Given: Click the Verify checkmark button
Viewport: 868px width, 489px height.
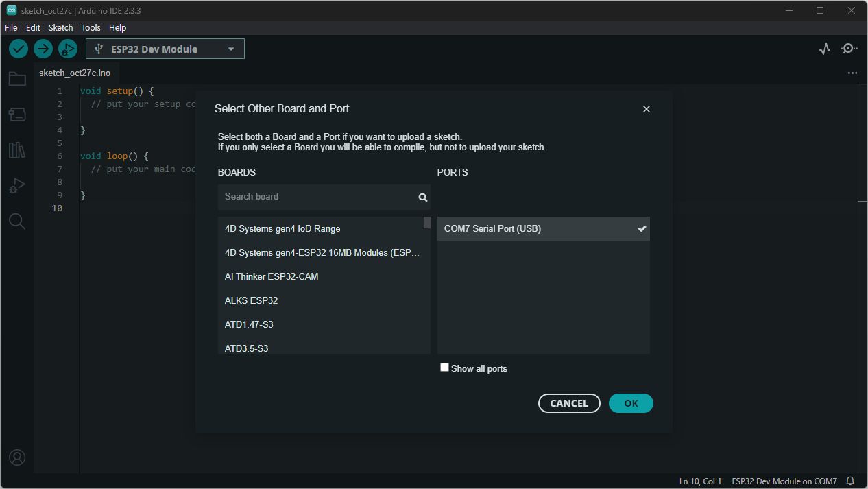Looking at the screenshot, I should pos(19,49).
